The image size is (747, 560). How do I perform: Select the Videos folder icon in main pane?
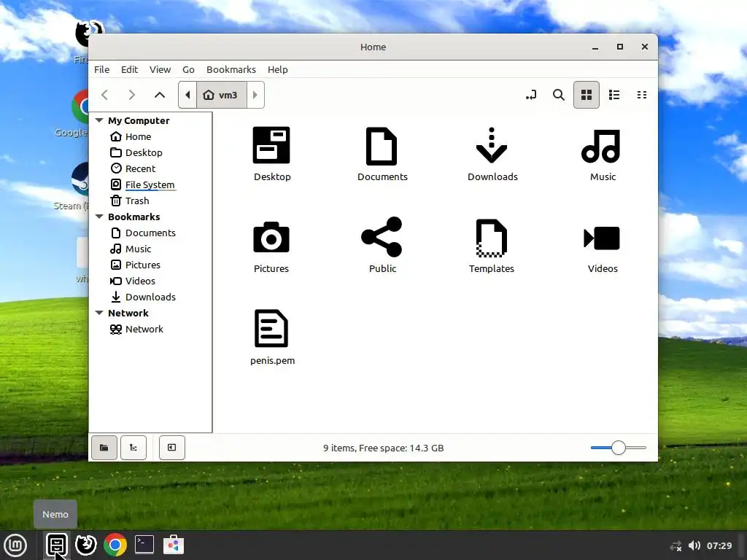602,238
